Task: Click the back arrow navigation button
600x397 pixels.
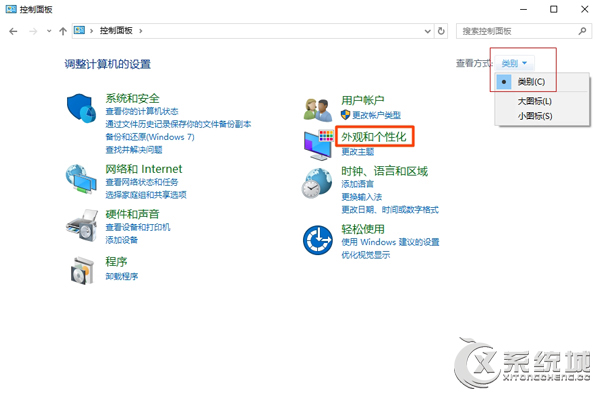Action: (x=13, y=31)
